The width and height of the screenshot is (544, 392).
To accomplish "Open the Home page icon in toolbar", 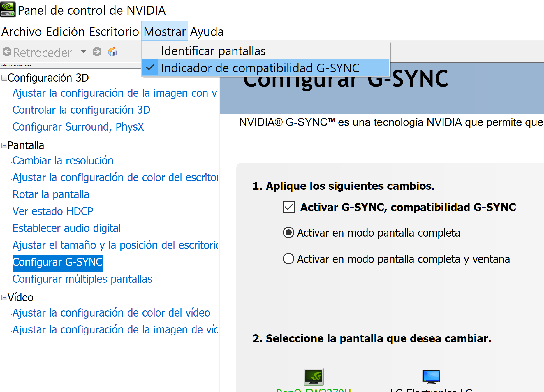I will [112, 52].
